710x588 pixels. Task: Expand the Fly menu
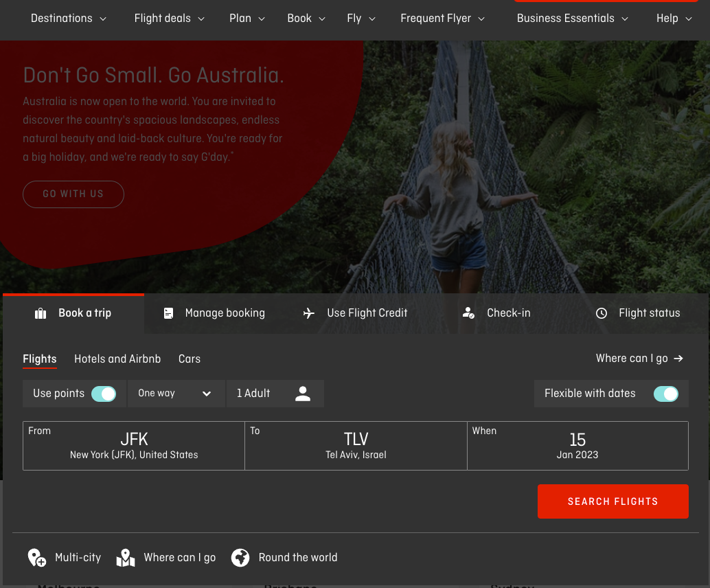point(361,19)
